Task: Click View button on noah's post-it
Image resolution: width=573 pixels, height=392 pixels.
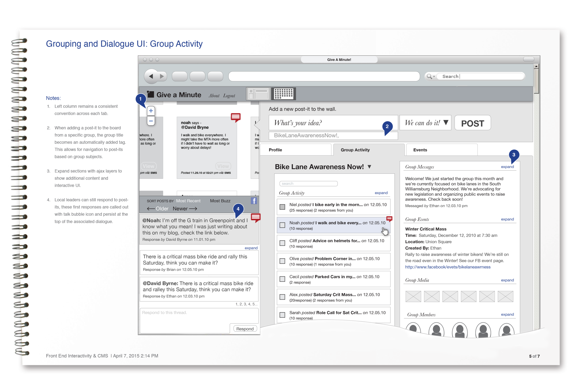Action: tap(223, 166)
